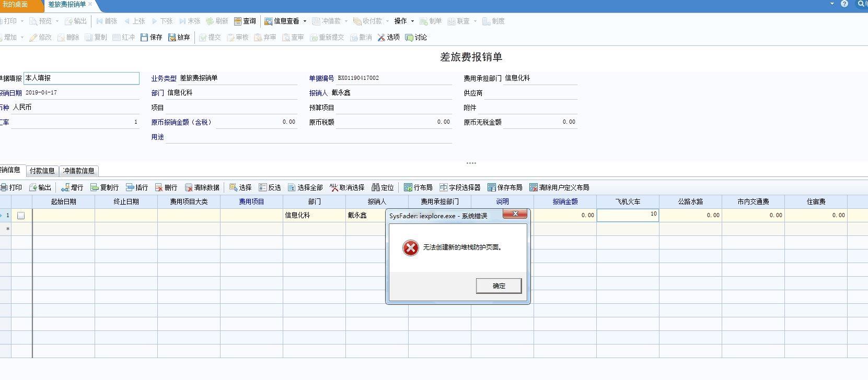Click 确定 in the error dialog
This screenshot has height=380, width=868.
click(x=499, y=286)
